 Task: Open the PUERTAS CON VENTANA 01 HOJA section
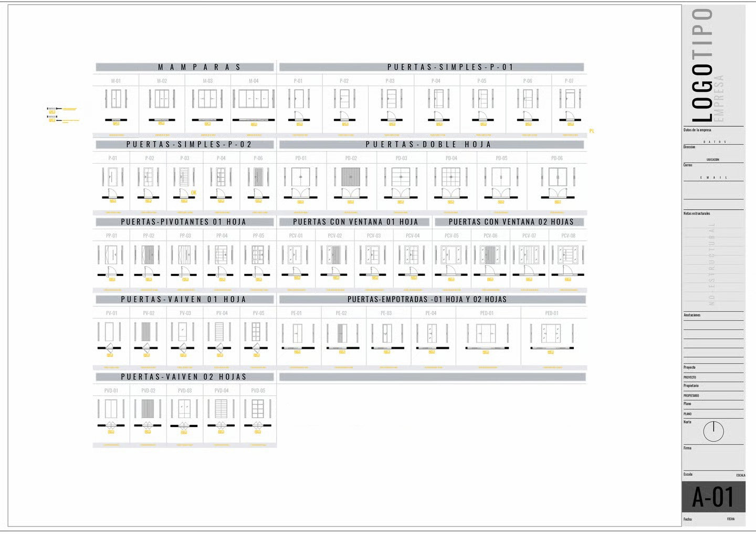point(356,222)
